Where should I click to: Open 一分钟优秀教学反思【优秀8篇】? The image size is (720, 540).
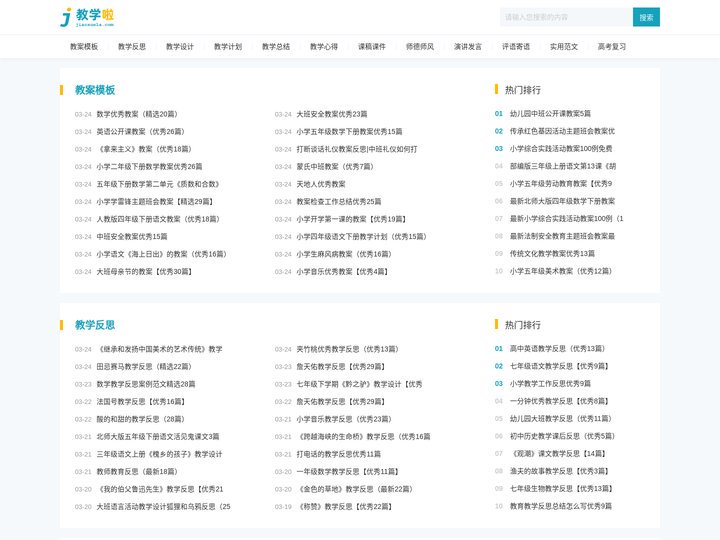pyautogui.click(x=559, y=401)
